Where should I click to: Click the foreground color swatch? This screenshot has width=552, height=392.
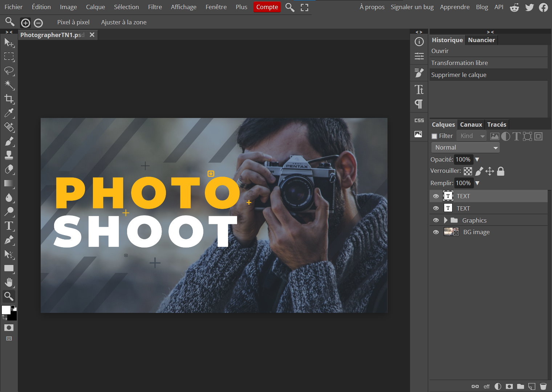coord(6,310)
